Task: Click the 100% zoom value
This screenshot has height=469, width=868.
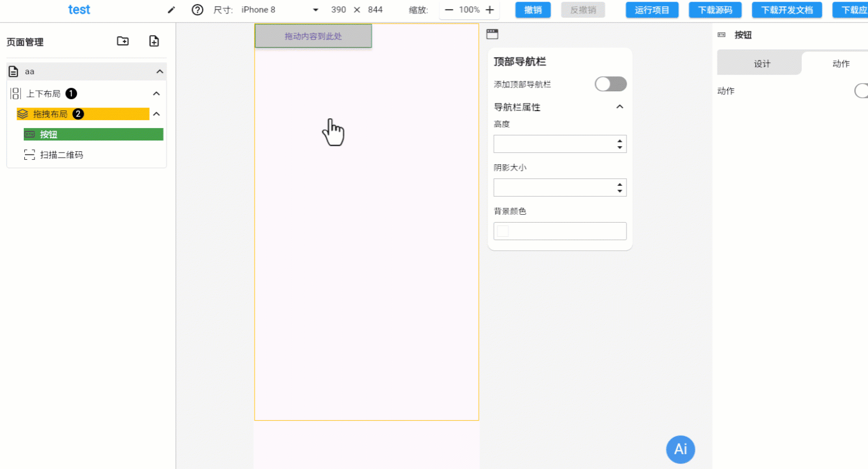Action: pyautogui.click(x=469, y=10)
